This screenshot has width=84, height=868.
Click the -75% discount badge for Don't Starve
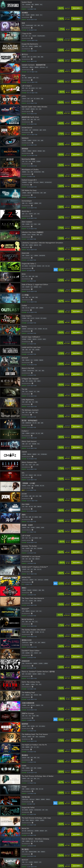(61, 29)
